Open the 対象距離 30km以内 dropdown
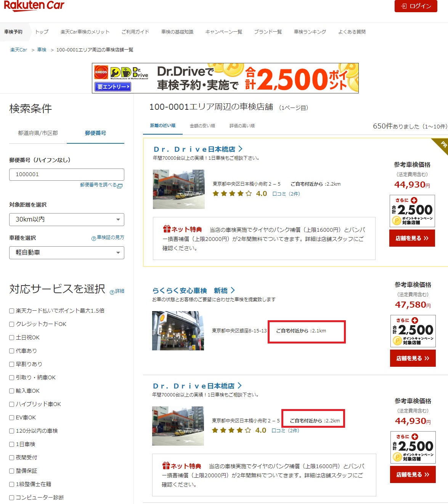This screenshot has height=504, width=448. pos(67,220)
